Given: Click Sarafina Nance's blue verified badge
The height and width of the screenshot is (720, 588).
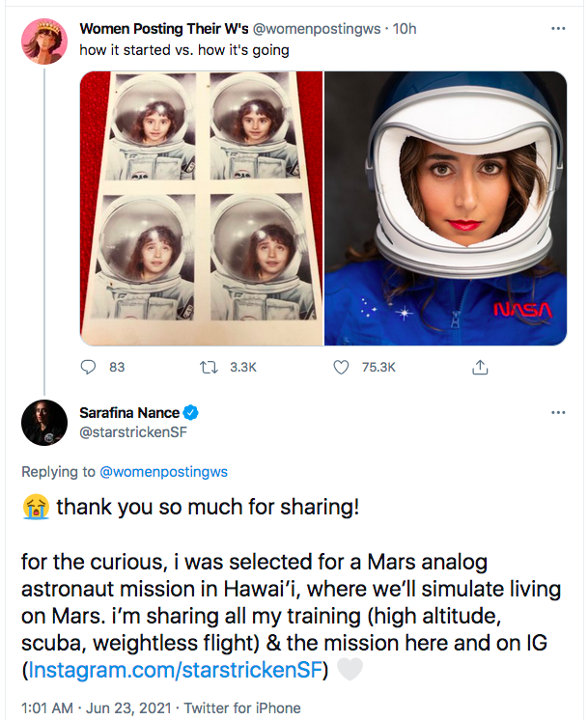Looking at the screenshot, I should click(x=191, y=413).
